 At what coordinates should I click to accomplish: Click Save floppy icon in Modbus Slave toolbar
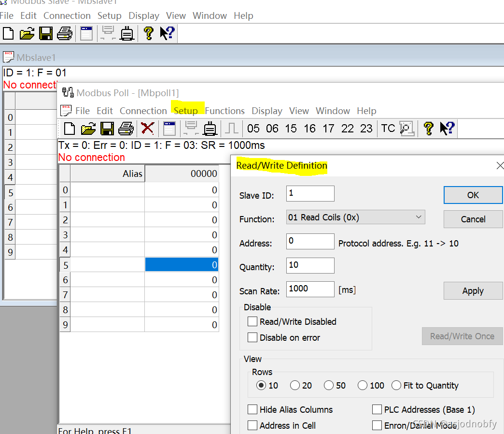[x=46, y=33]
